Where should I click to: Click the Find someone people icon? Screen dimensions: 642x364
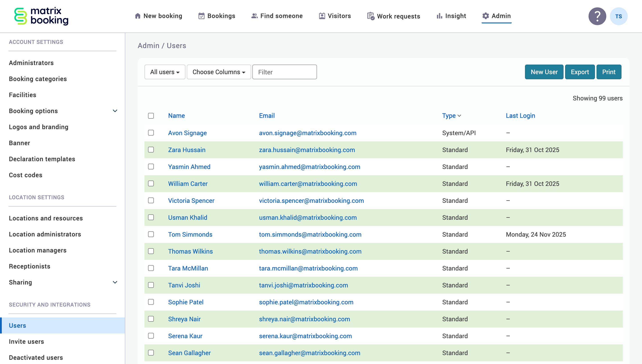pos(254,16)
